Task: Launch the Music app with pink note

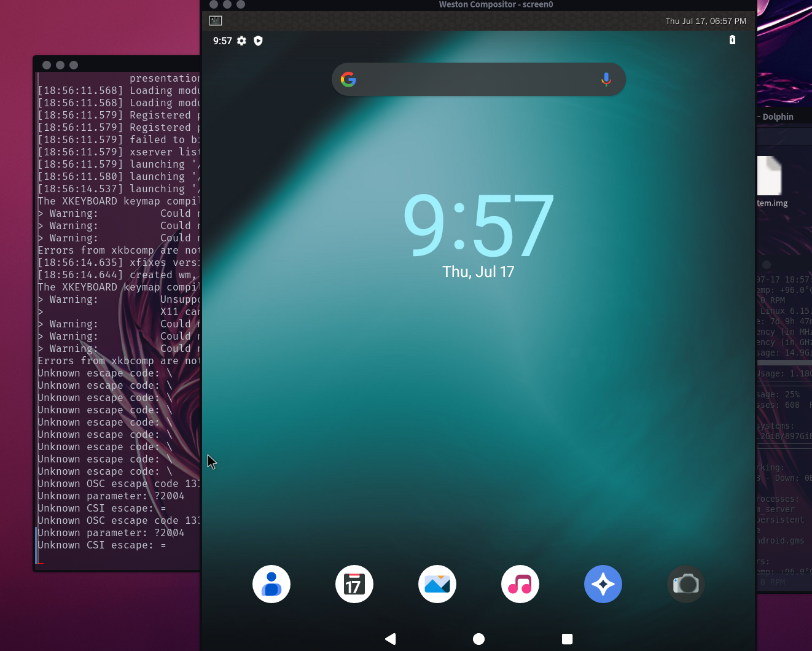Action: coord(520,584)
